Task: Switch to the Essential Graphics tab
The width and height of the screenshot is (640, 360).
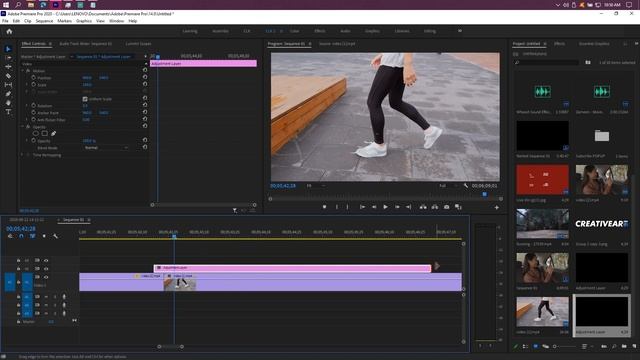Action: (x=594, y=44)
